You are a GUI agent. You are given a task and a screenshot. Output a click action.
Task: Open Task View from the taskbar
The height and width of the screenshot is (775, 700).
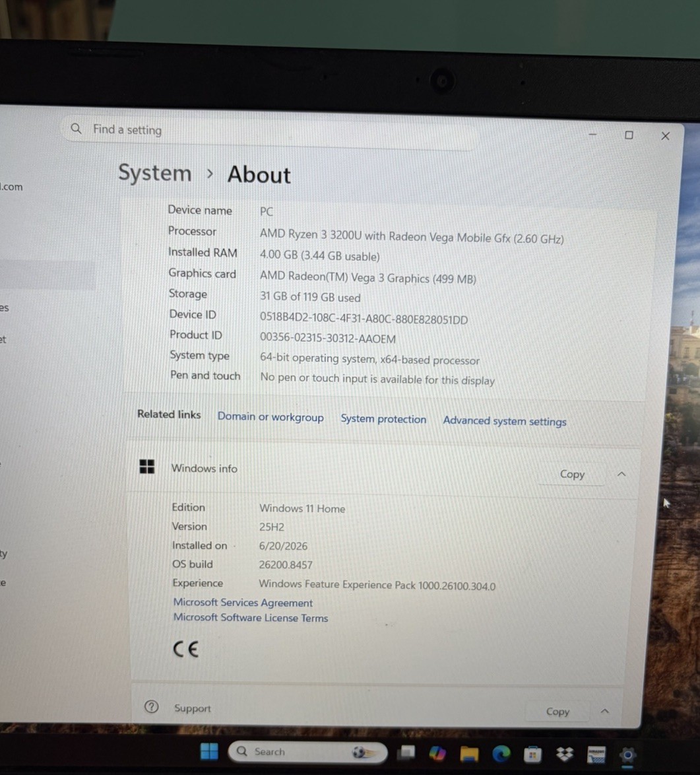pyautogui.click(x=406, y=753)
